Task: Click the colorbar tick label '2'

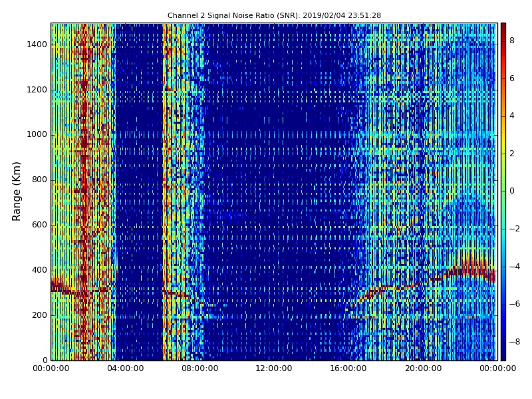Action: [x=512, y=154]
